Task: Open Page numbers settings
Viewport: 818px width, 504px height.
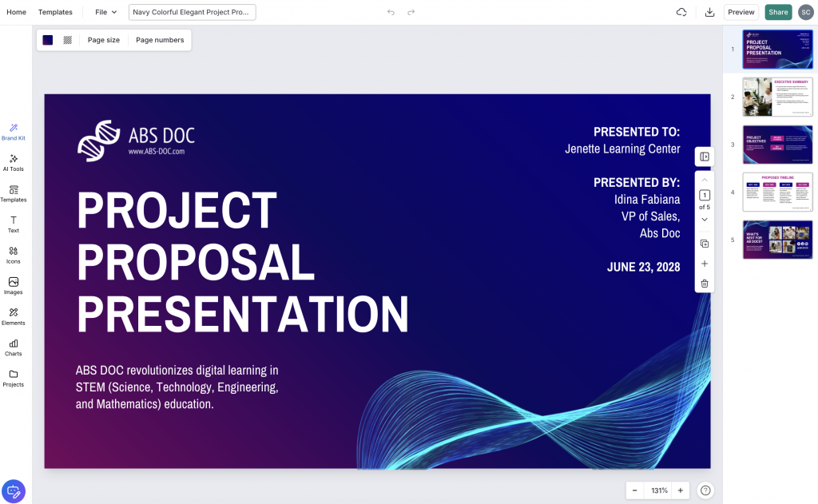Action: pos(159,39)
